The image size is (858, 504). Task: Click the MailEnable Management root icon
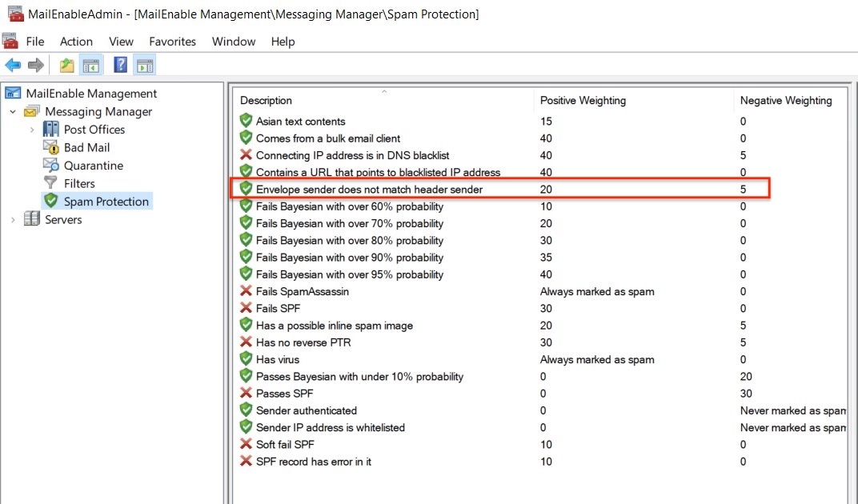pos(13,93)
